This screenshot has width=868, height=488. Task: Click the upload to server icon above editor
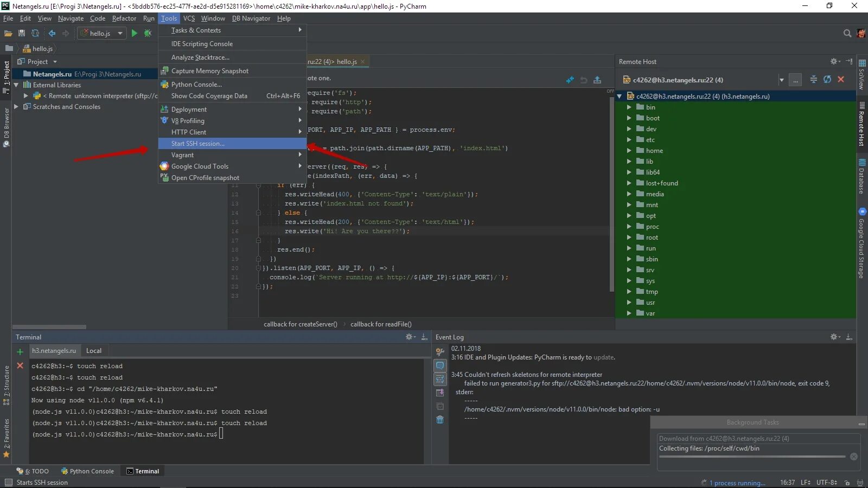click(597, 80)
